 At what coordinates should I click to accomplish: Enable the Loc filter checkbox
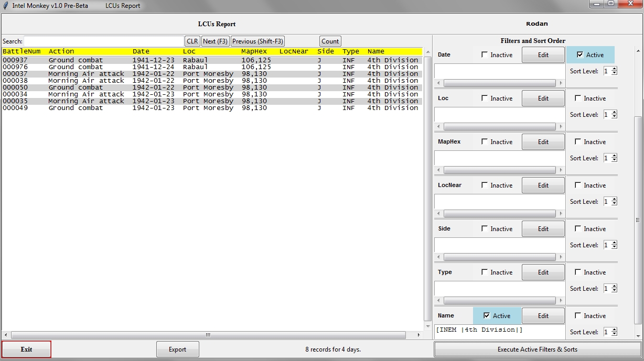484,98
